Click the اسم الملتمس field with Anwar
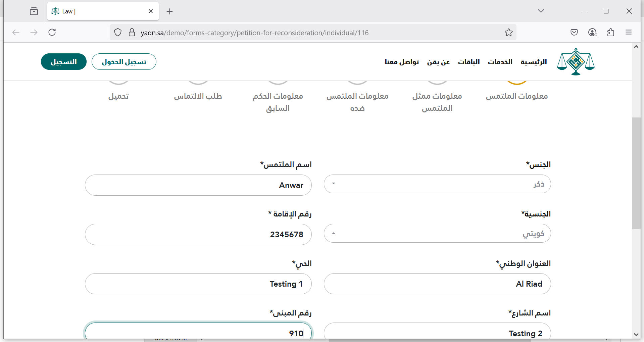The width and height of the screenshot is (644, 342). point(198,185)
